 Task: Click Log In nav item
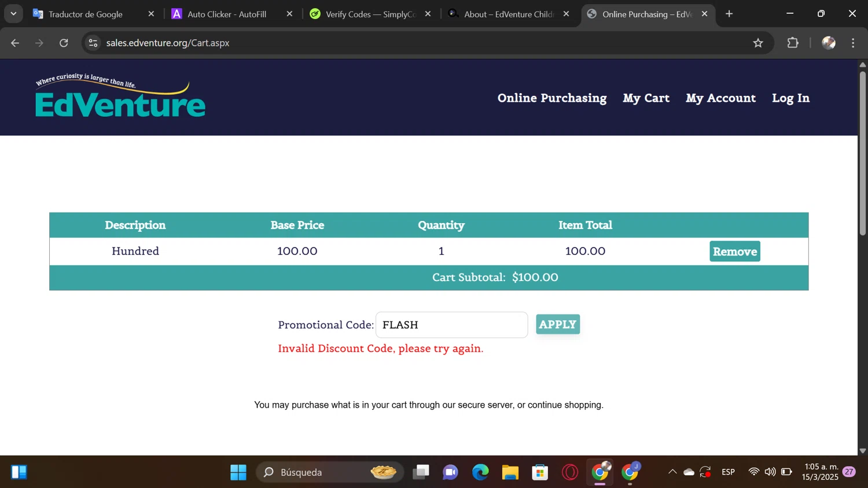(790, 98)
